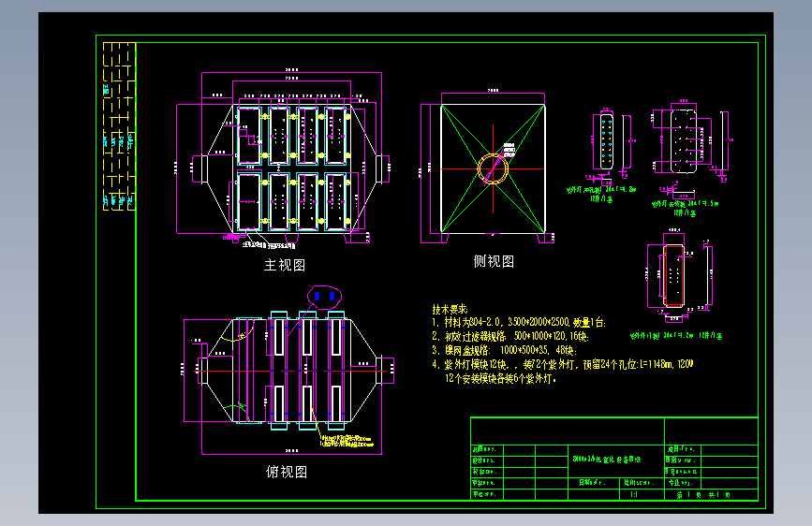Click requirement line 1 about 304-2.0 material
This screenshot has height=526, width=812.
[x=518, y=323]
